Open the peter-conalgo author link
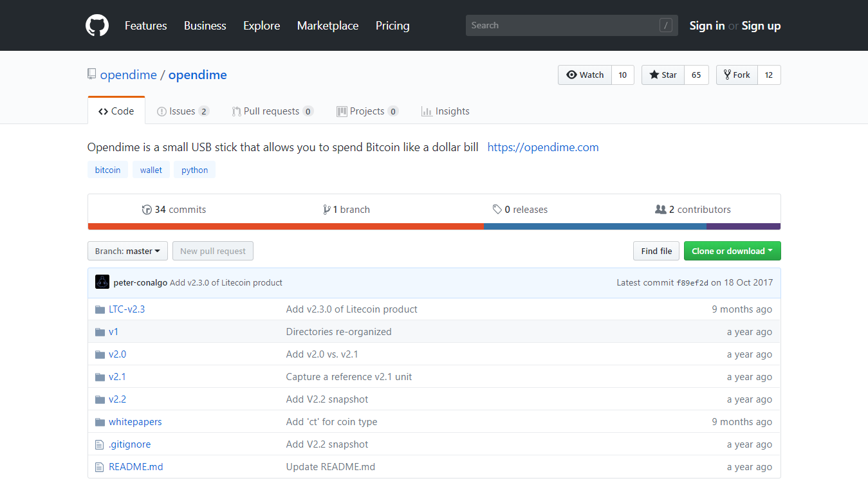Viewport: 868px width, 483px height. click(140, 282)
